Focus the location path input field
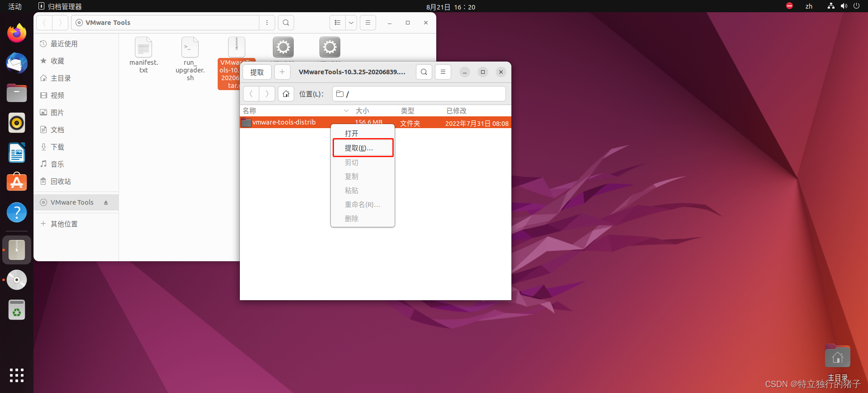The image size is (868, 393). tap(419, 94)
